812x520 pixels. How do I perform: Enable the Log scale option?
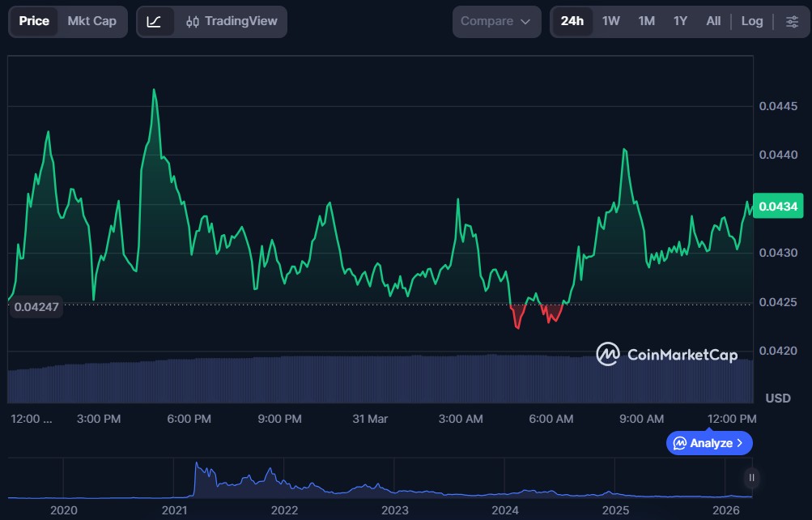click(751, 21)
